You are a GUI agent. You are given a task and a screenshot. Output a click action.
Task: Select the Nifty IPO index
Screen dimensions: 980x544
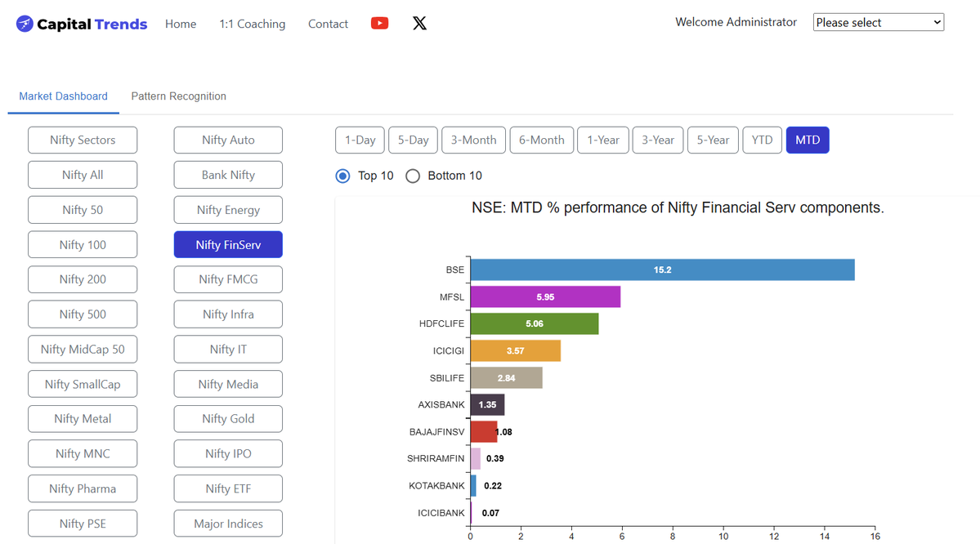click(228, 453)
